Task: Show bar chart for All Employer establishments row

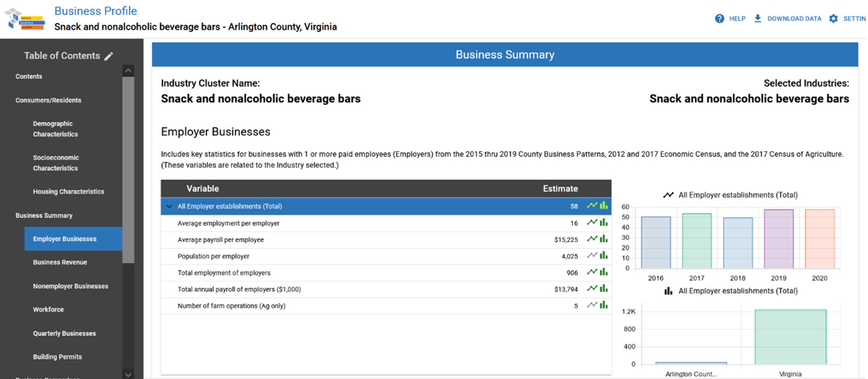Action: click(603, 206)
